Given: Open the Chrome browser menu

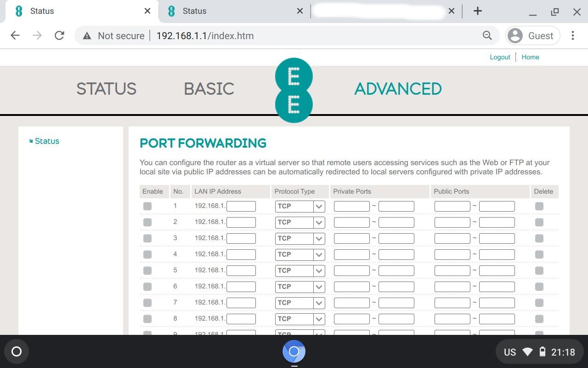Looking at the screenshot, I should [573, 35].
